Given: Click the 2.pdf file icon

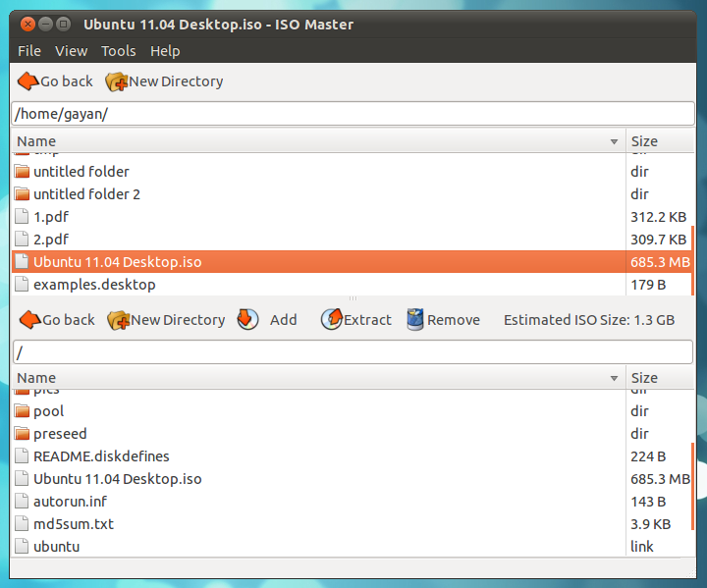Looking at the screenshot, I should point(22,239).
